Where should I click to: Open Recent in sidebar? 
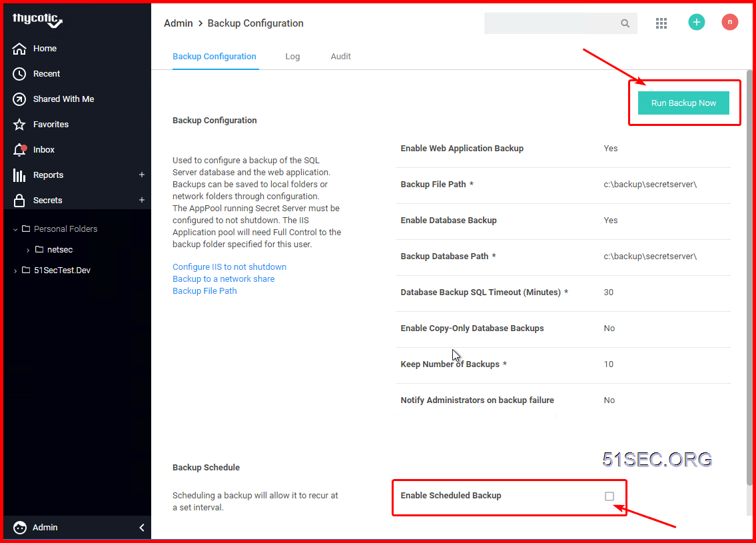(x=47, y=74)
